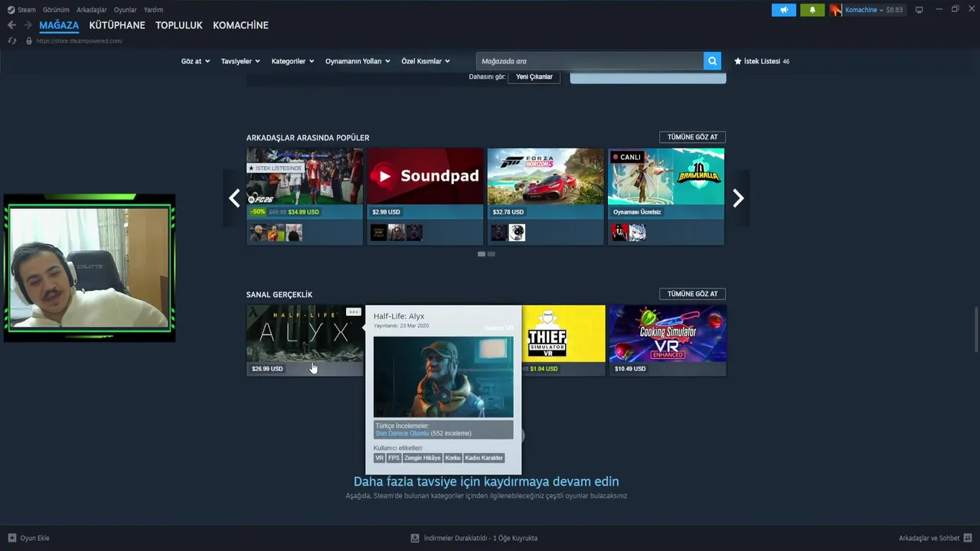This screenshot has width=980, height=551.
Task: Click the second friend avatar under FC26
Action: pyautogui.click(x=276, y=233)
